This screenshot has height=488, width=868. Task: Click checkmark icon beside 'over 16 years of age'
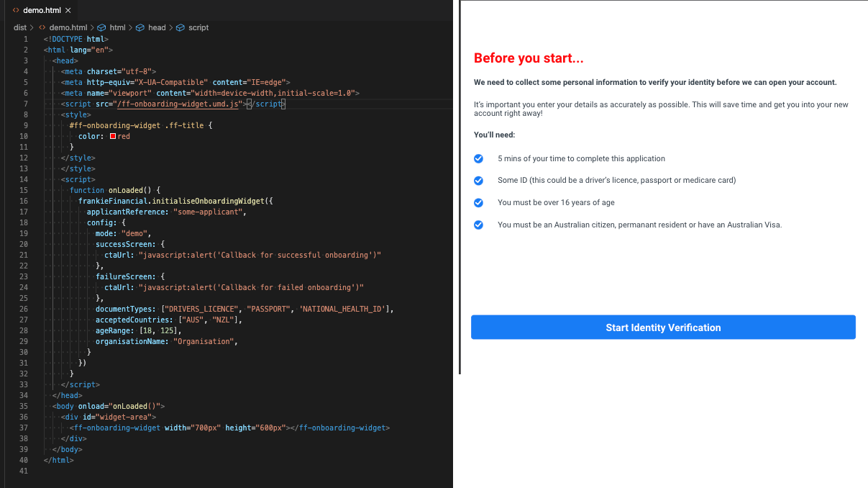coord(478,202)
